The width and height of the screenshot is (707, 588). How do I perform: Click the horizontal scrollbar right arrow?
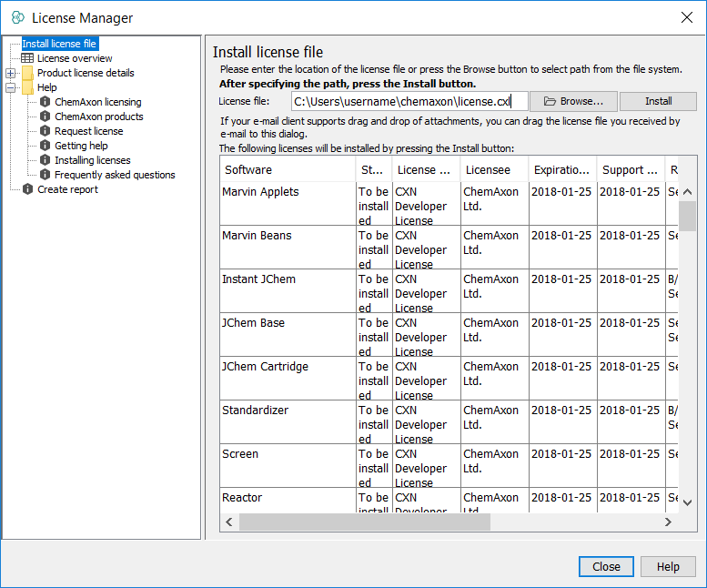(668, 522)
